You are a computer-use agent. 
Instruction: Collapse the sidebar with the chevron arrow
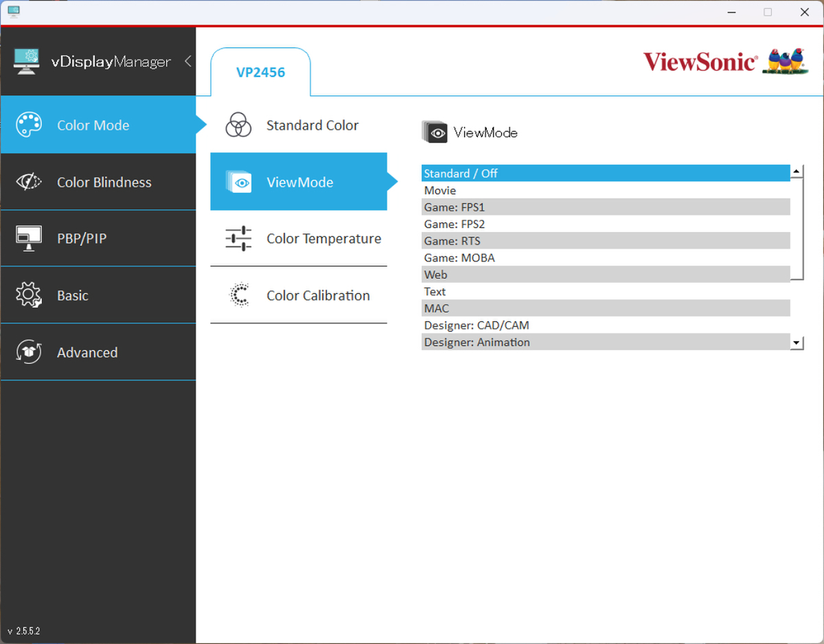point(188,61)
